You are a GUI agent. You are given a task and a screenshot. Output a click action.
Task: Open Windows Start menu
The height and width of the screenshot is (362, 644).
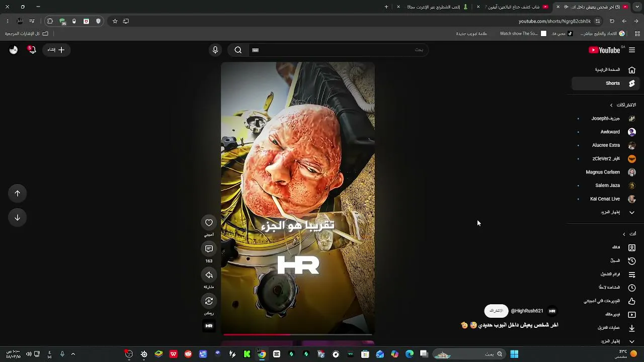coord(514,354)
